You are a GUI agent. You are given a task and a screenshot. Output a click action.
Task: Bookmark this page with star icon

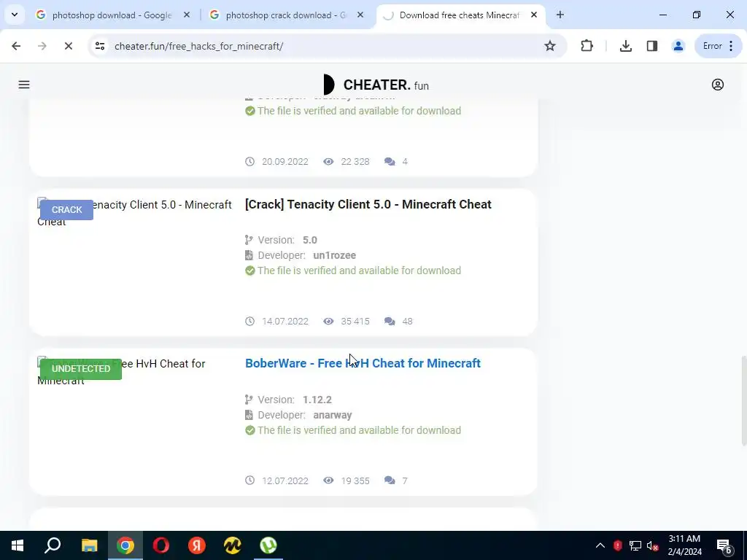tap(550, 46)
